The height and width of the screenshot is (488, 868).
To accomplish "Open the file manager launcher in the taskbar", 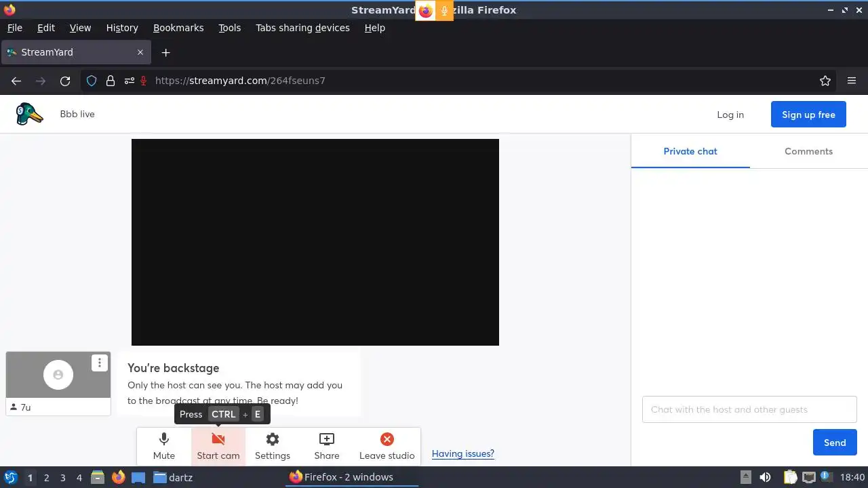I will 98,477.
